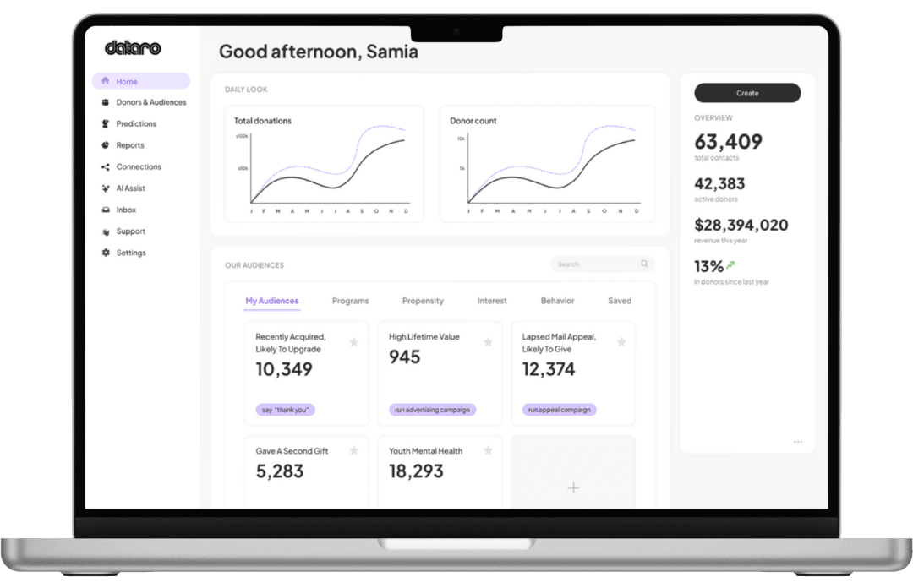The width and height of the screenshot is (913, 588).
Task: Select the Predictions icon in the sidebar
Action: pos(103,123)
